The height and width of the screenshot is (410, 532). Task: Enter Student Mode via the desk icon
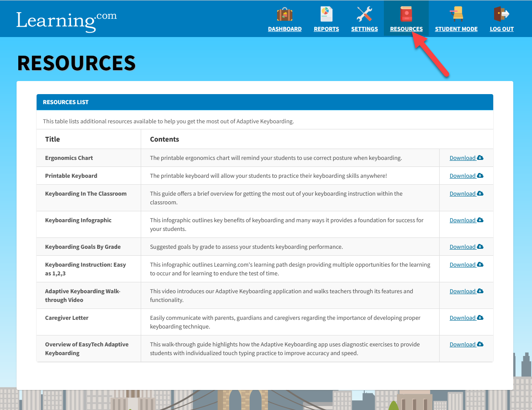click(x=456, y=14)
